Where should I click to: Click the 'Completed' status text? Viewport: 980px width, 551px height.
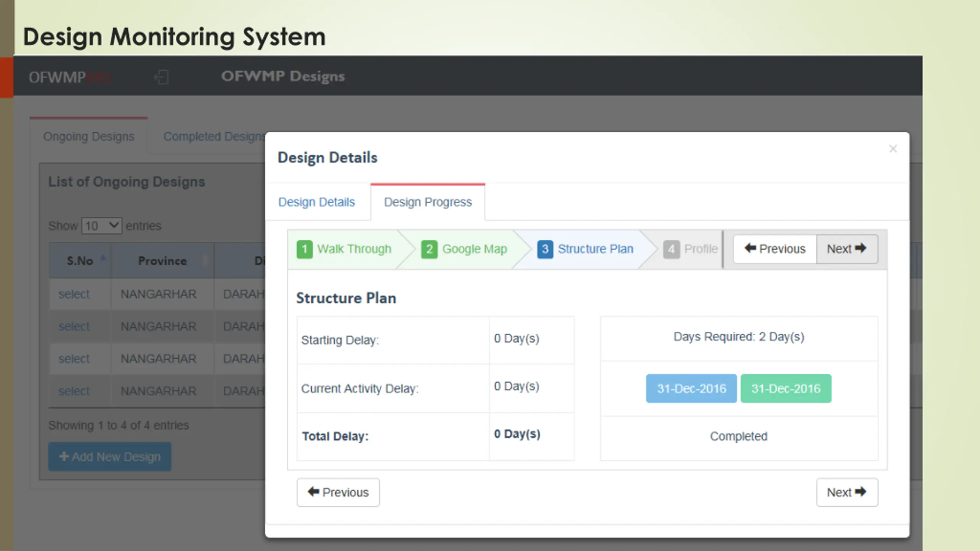(739, 436)
